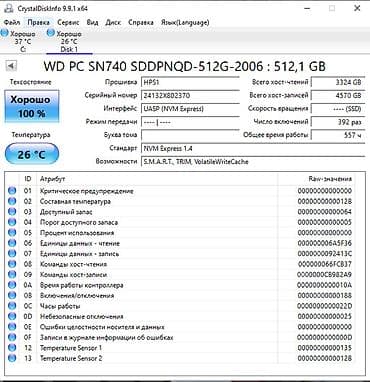Open the Файл menu
Viewport: 370px width, 382px height.
point(12,22)
